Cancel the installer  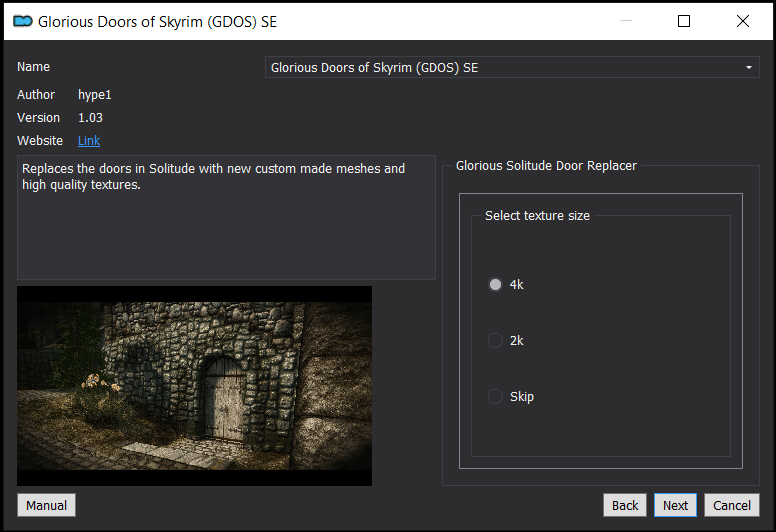(731, 505)
